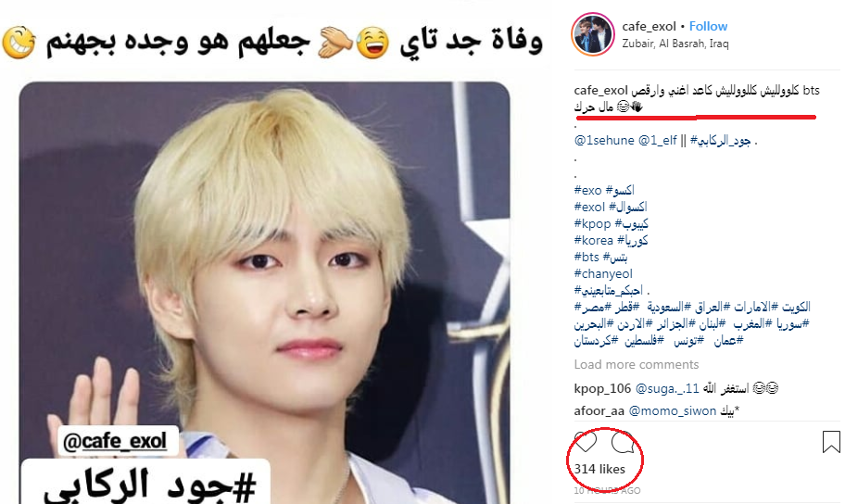This screenshot has height=504, width=845.
Task: Open the cafe_exol profile picture
Action: point(593,34)
